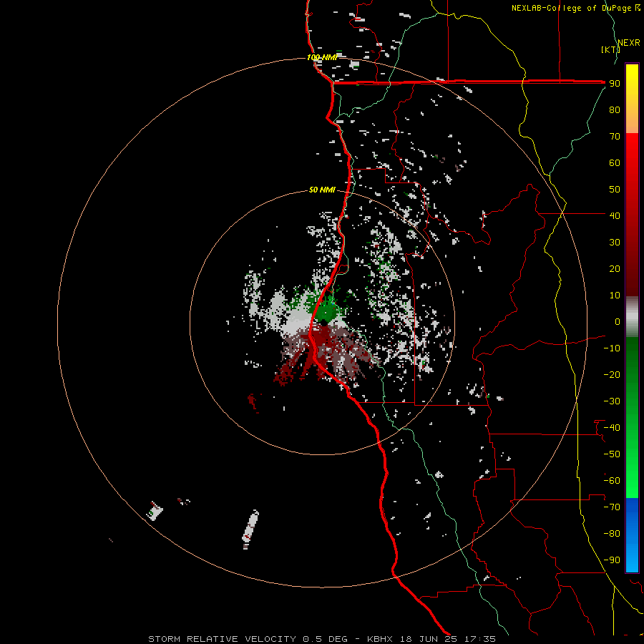This screenshot has height=644, width=644.
Task: Click the elongated gray echo offshore to the southwest
Action: tap(250, 529)
